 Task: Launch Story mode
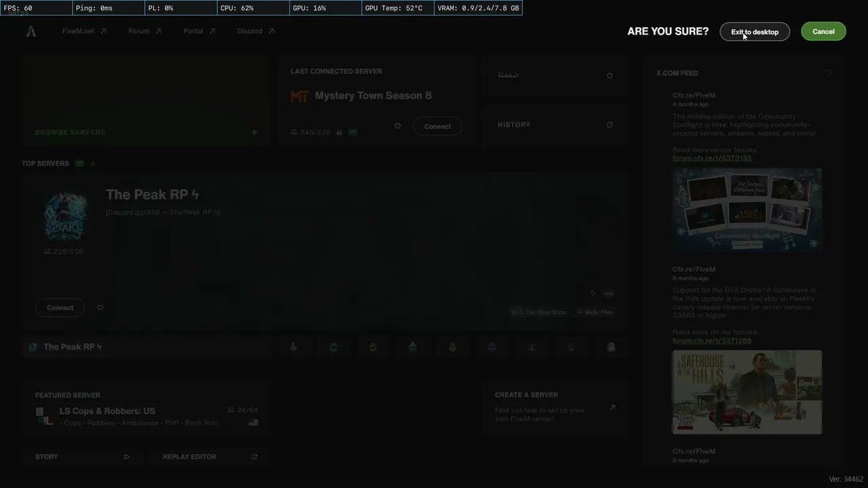(82, 457)
